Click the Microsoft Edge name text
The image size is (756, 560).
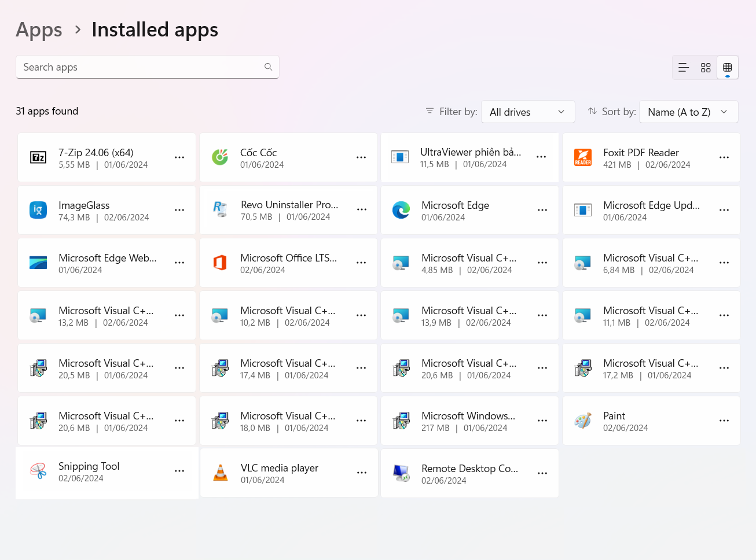coord(455,205)
